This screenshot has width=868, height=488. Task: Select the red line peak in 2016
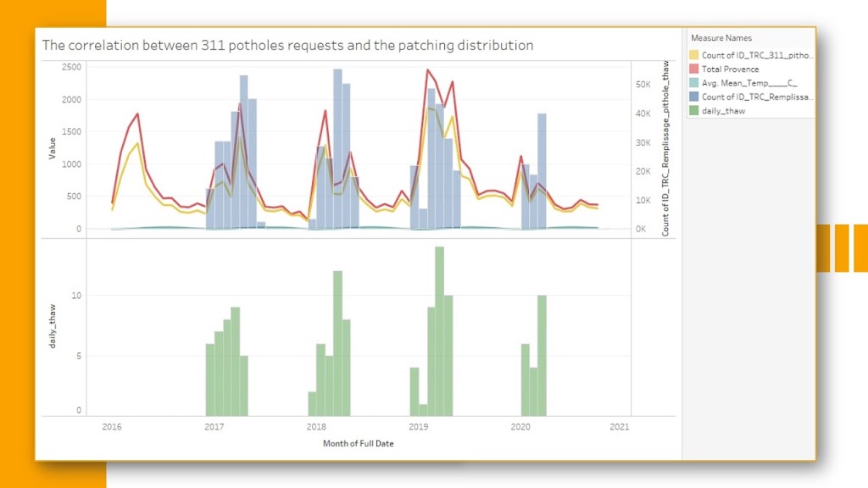click(x=137, y=114)
